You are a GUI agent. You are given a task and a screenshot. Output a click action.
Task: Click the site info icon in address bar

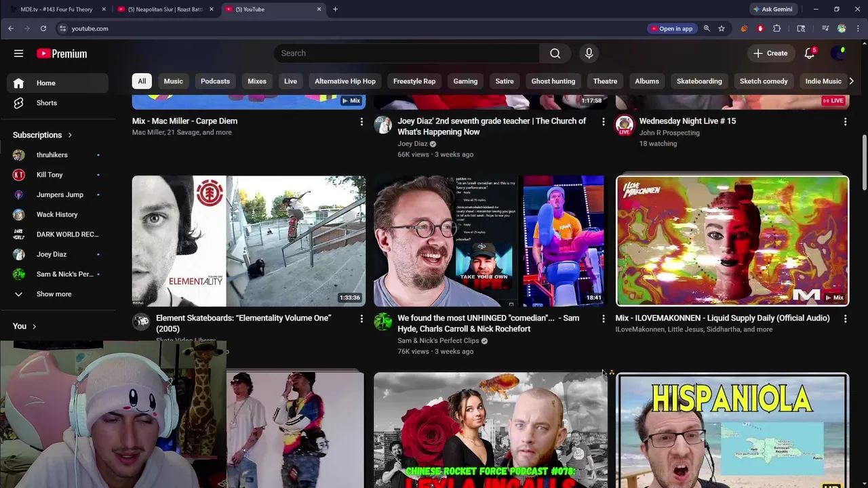click(62, 28)
